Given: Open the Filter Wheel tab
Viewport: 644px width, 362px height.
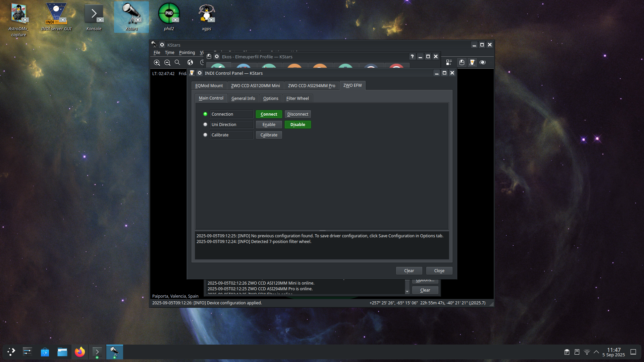Looking at the screenshot, I should click(298, 99).
